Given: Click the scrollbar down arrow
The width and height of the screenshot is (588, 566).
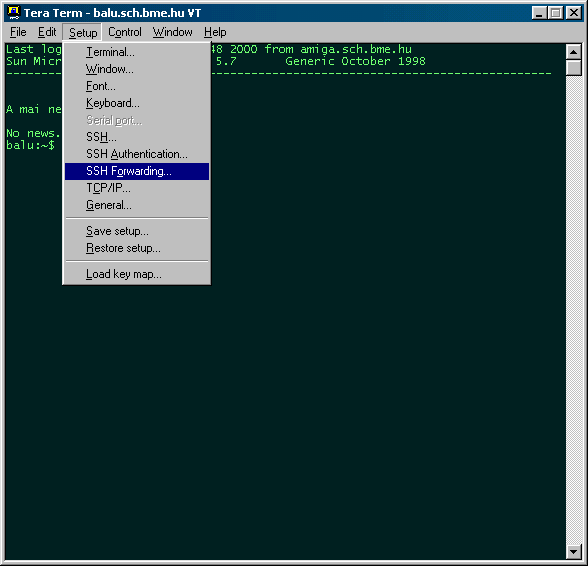Looking at the screenshot, I should (x=573, y=551).
